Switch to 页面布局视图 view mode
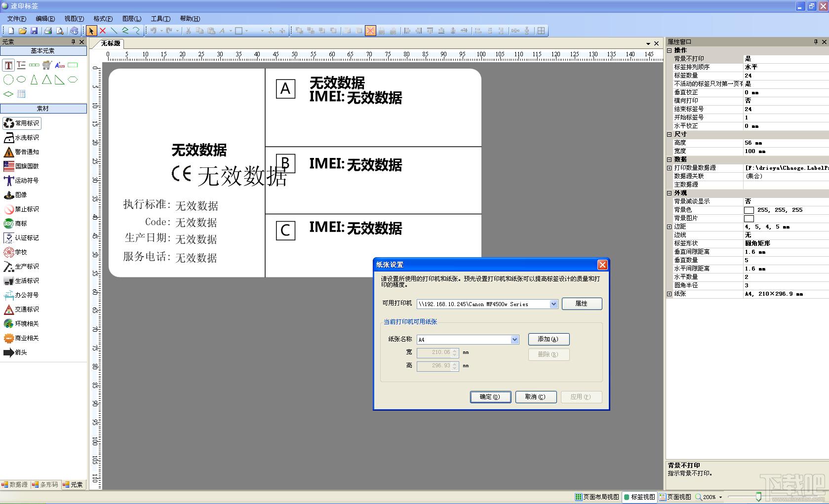829x504 pixels. (597, 497)
